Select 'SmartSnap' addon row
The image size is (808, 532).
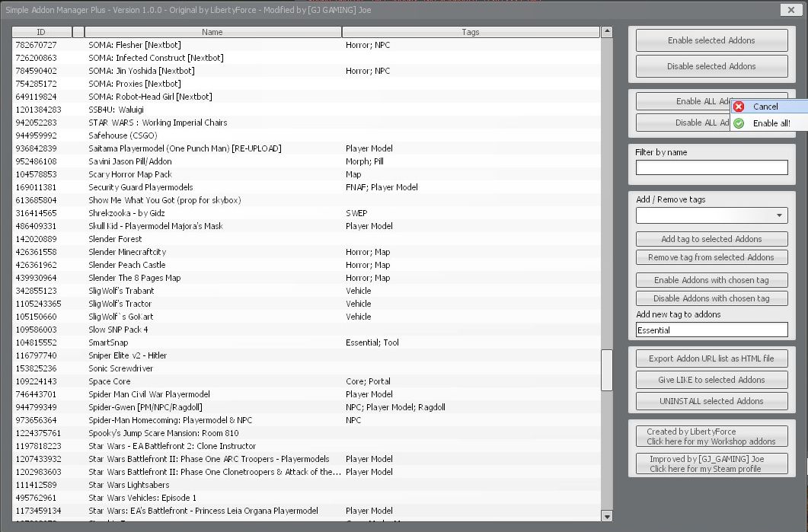[x=306, y=342]
